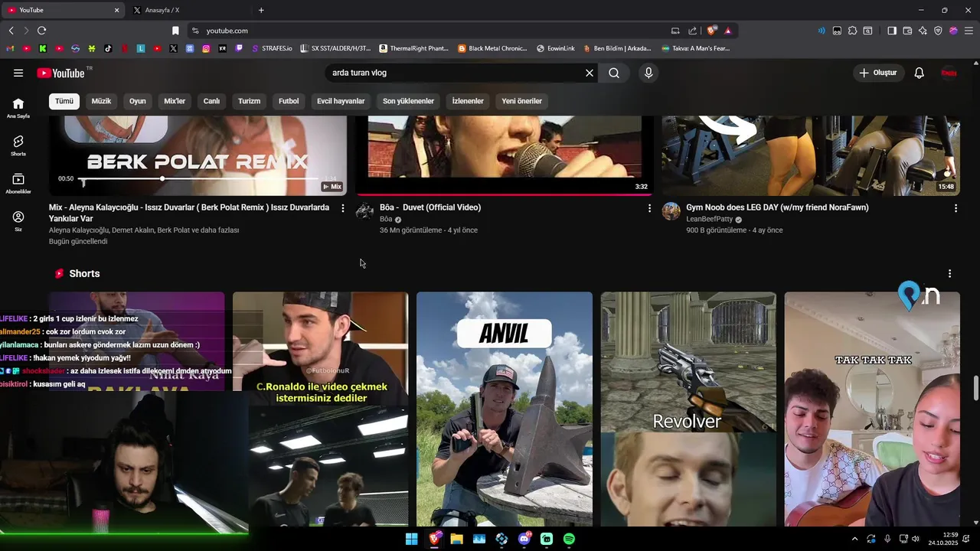Open browser main hamburger menu
This screenshot has height=551, width=980.
tap(969, 31)
